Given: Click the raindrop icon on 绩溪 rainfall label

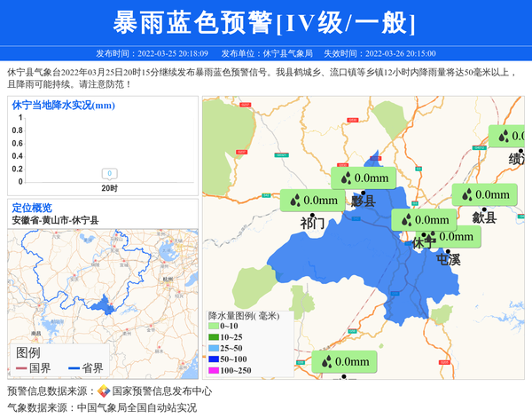Looking at the screenshot, I should point(503,137).
